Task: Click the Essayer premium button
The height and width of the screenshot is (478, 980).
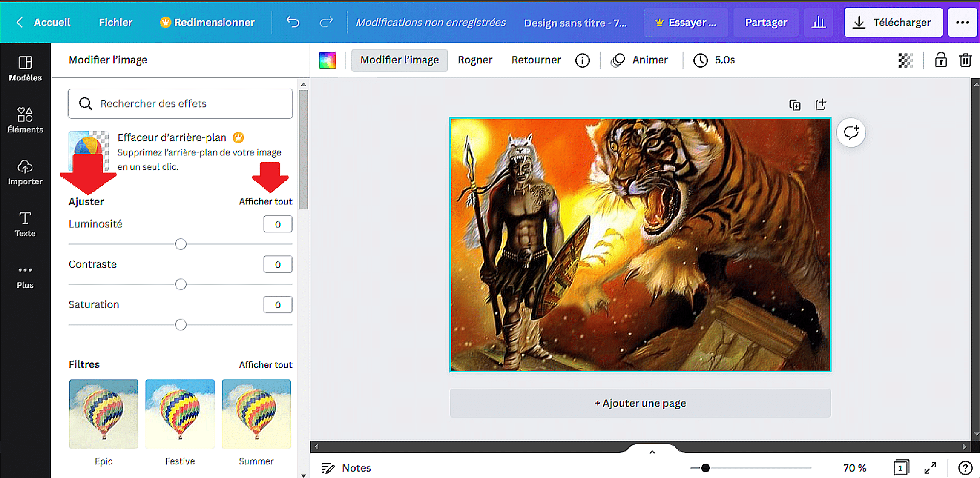Action: point(686,23)
